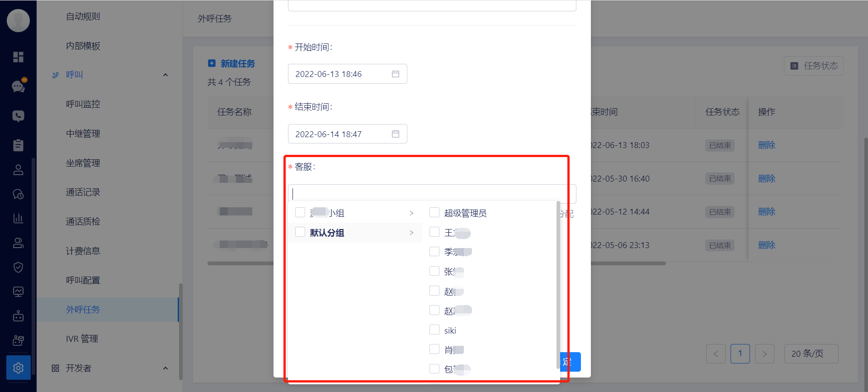This screenshot has width=868, height=392.
Task: Expand the 默认分组 group arrow
Action: coord(411,233)
